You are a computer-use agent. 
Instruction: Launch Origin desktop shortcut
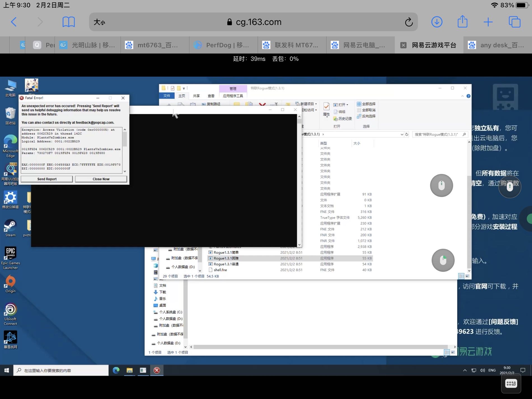point(10,284)
